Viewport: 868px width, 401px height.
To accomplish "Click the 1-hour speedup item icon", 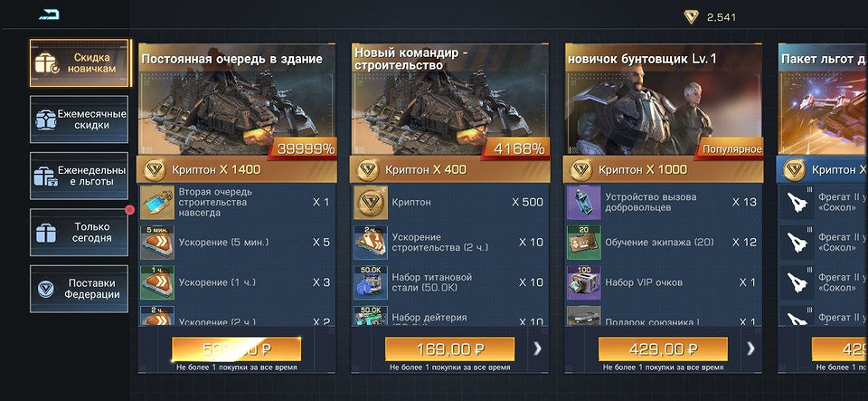I will point(157,282).
